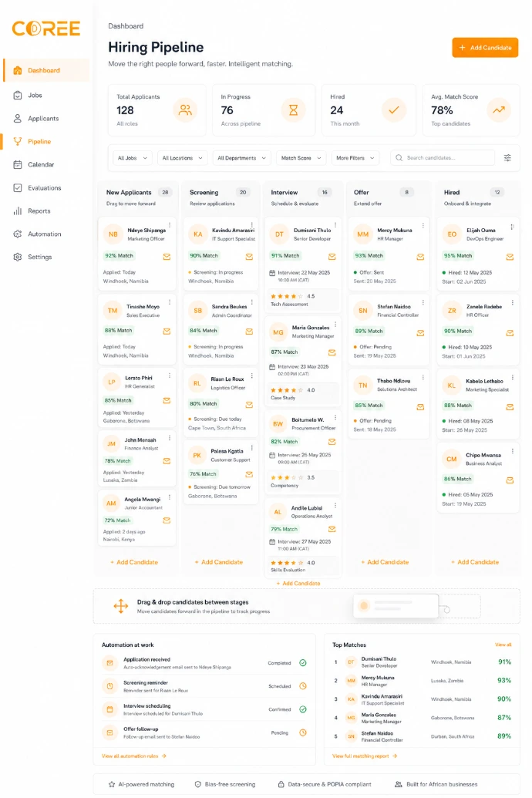Expand the All Jobs dropdown

[133, 158]
